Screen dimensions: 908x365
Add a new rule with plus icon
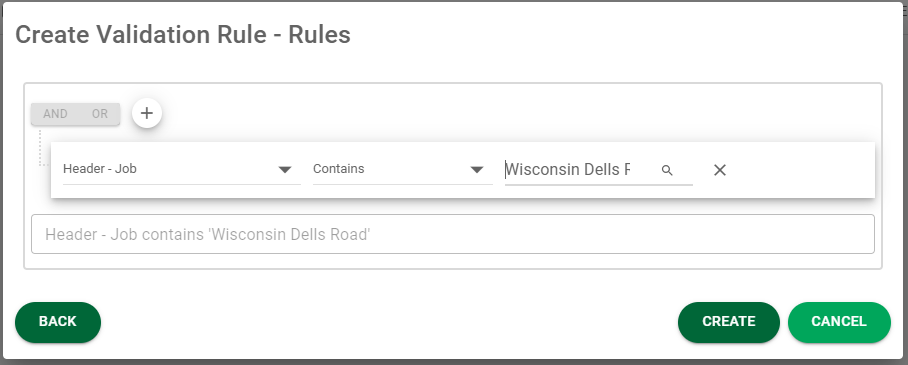(147, 113)
